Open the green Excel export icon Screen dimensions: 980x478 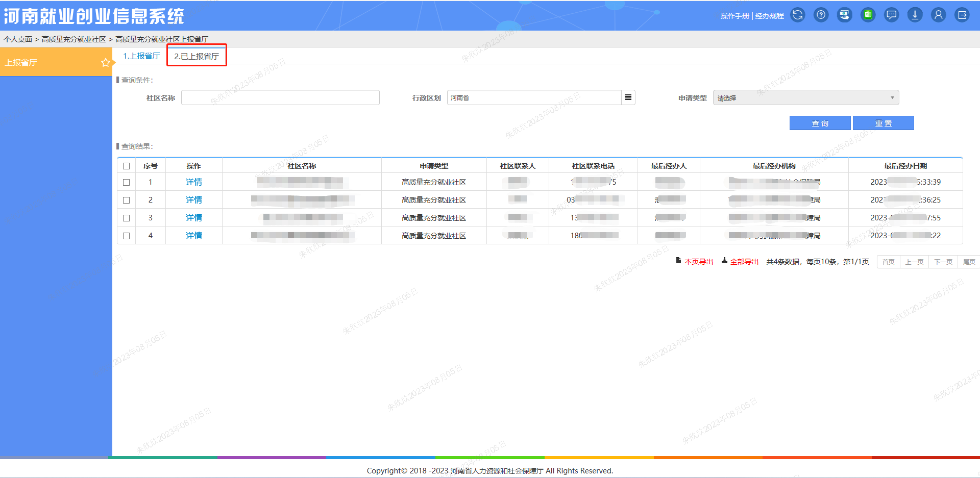tap(868, 15)
